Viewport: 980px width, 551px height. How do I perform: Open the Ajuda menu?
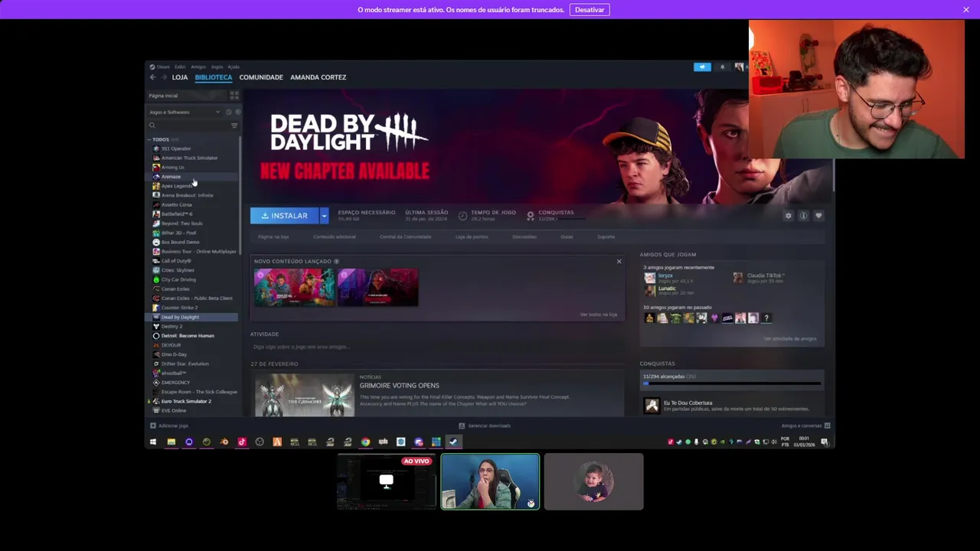point(234,67)
